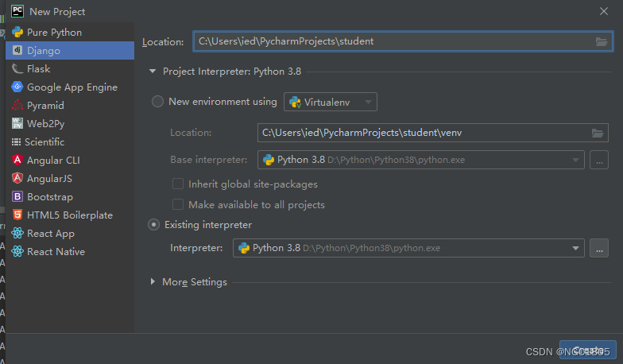
Task: Choose Bootstrap project type
Action: pyautogui.click(x=70, y=197)
